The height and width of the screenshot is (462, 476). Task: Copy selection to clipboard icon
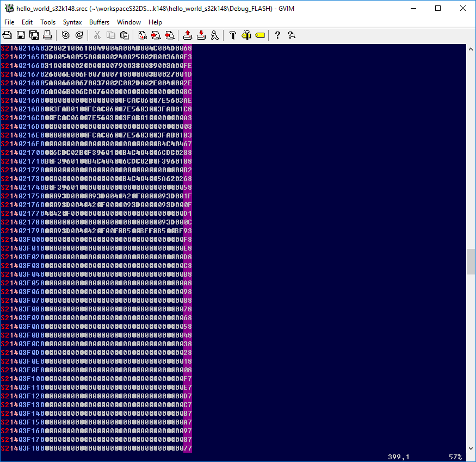[x=111, y=35]
